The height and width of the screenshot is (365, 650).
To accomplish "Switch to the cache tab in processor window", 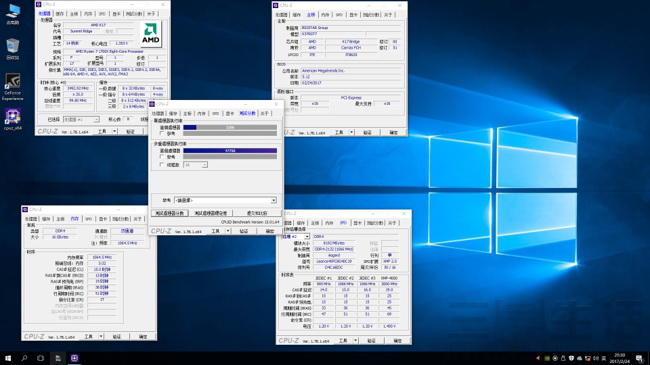I will pos(60,14).
